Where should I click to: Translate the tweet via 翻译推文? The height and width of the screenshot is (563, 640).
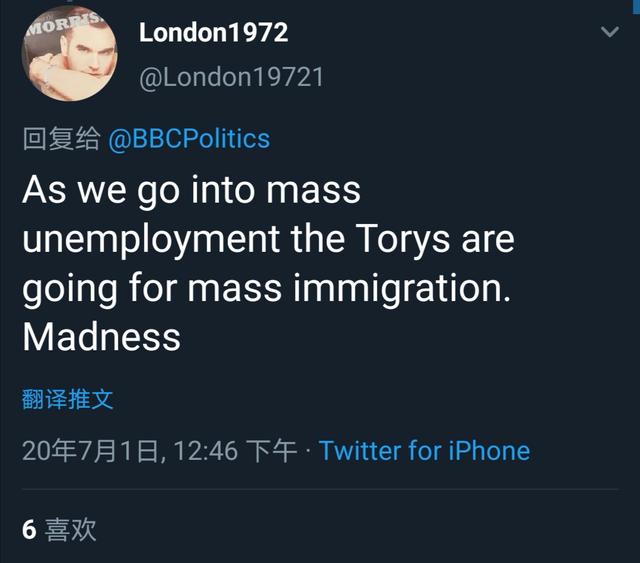(x=68, y=400)
